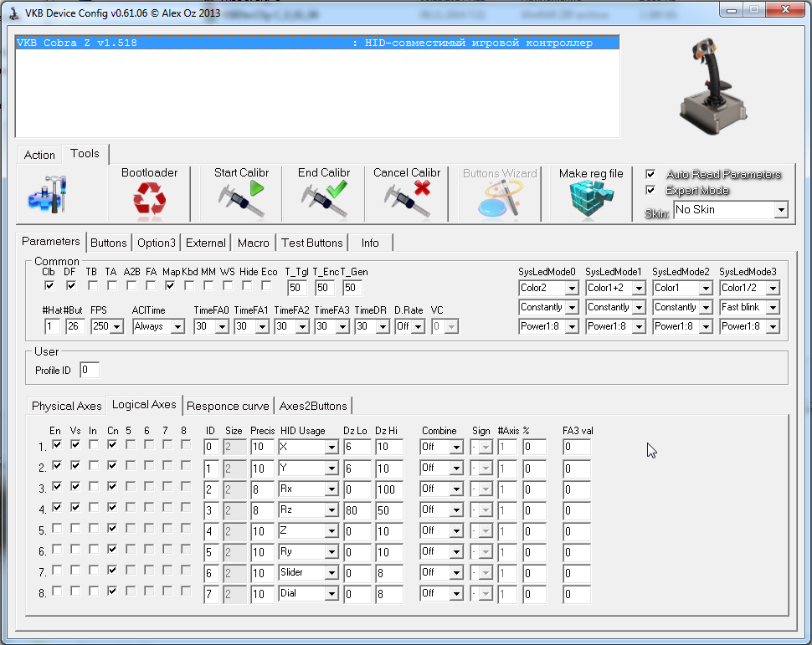Click the Start Calibr caliper icon
The width and height of the screenshot is (812, 645).
pyautogui.click(x=241, y=199)
